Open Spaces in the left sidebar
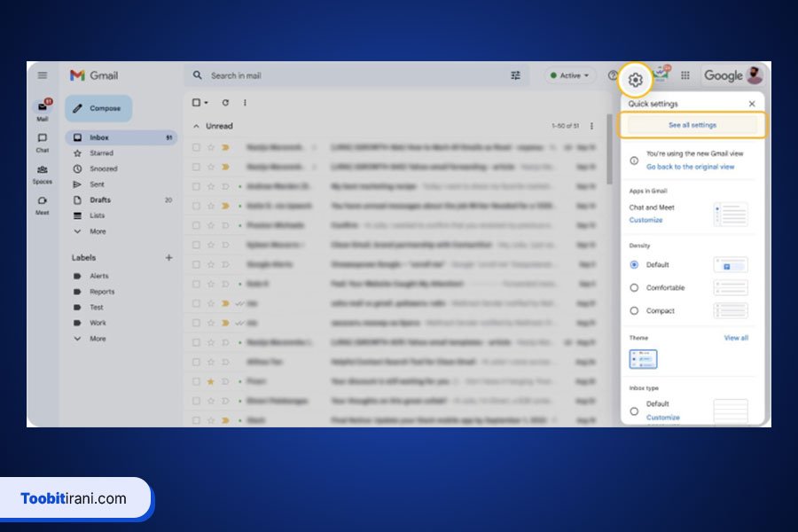The image size is (798, 532). click(42, 174)
